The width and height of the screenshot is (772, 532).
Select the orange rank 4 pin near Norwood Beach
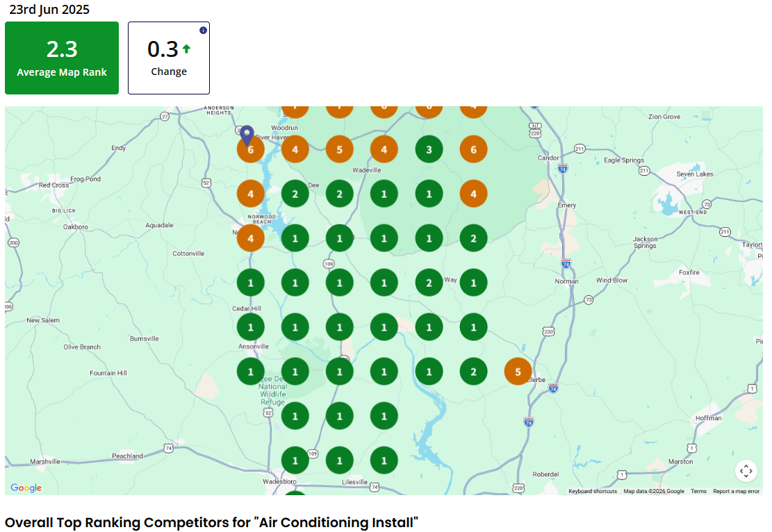pyautogui.click(x=250, y=238)
